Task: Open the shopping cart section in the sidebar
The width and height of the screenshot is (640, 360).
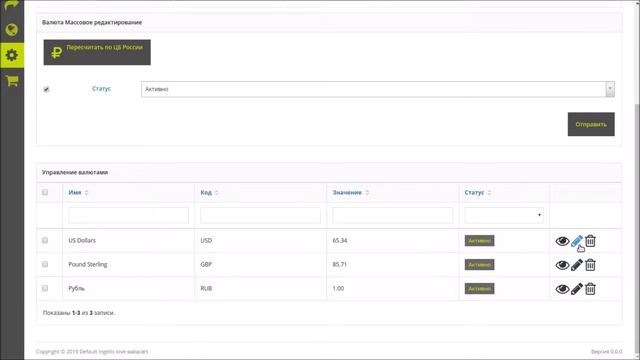Action: click(x=12, y=80)
